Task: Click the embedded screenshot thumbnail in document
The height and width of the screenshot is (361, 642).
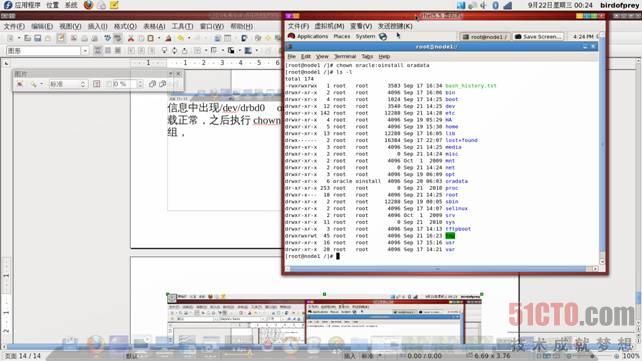Action: point(324,319)
